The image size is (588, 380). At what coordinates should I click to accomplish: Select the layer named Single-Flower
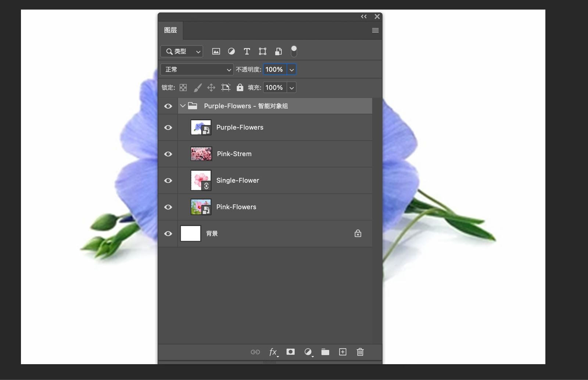(x=237, y=180)
